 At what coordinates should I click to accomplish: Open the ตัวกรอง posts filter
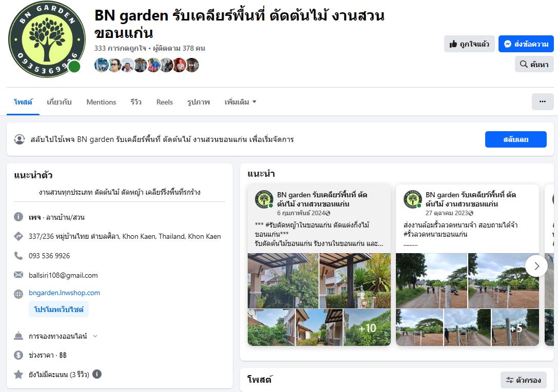coord(523,380)
